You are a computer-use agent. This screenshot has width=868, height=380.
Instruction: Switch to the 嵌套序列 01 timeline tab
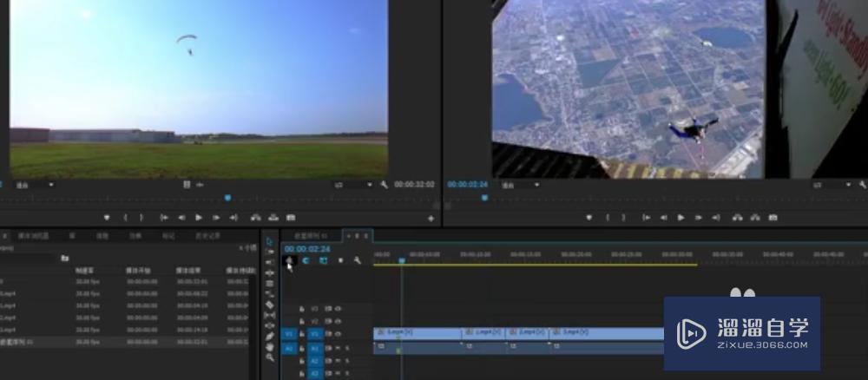pyautogui.click(x=311, y=236)
